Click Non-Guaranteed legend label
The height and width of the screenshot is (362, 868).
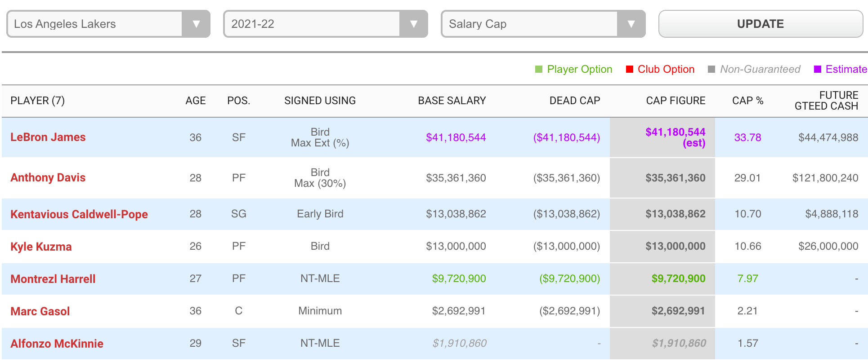(x=760, y=69)
